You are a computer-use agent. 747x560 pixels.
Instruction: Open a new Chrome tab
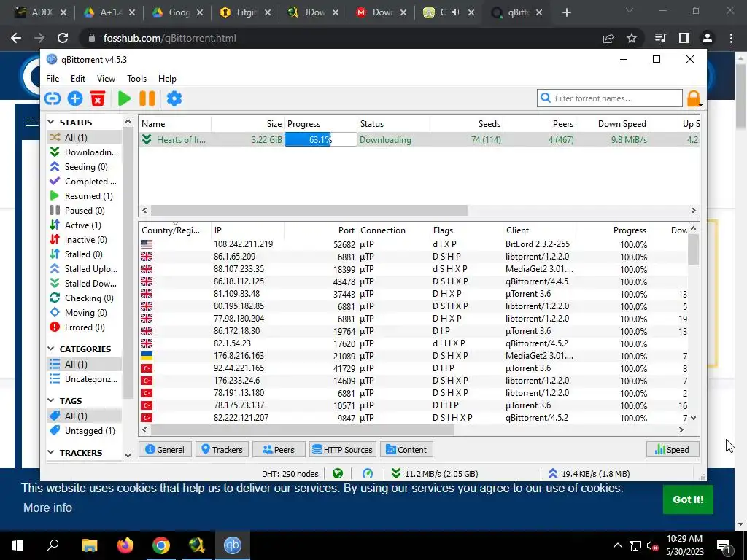pyautogui.click(x=566, y=13)
